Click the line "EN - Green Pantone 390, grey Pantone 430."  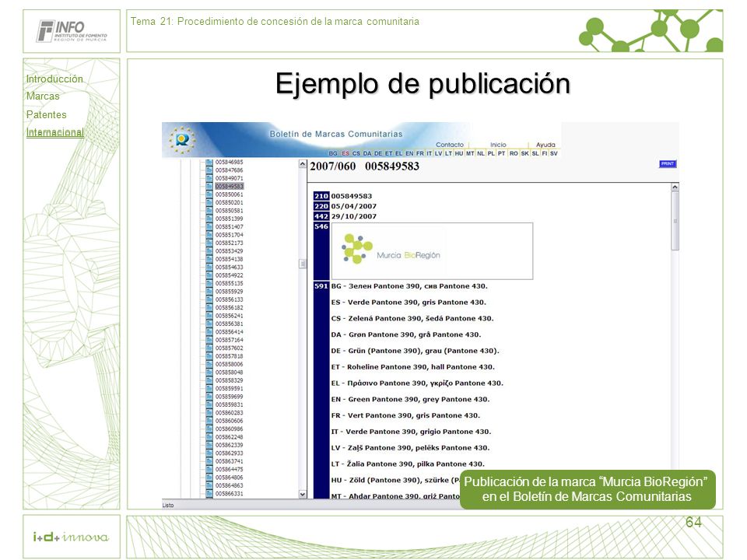pos(410,400)
